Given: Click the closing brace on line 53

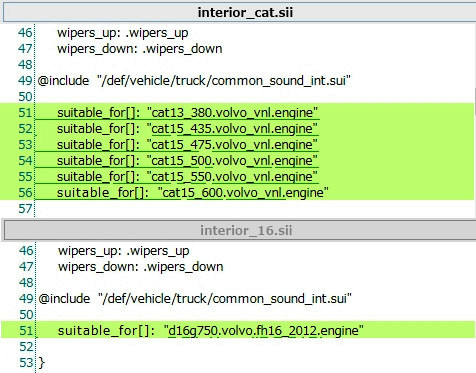Looking at the screenshot, I should tap(41, 362).
